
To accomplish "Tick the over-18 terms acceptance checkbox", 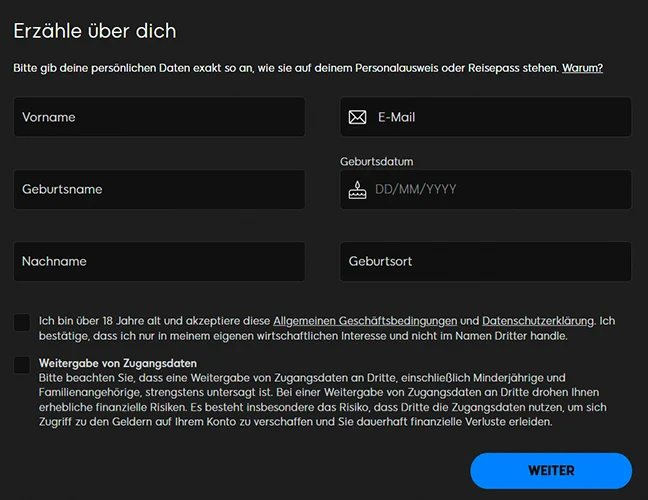I will point(22,322).
